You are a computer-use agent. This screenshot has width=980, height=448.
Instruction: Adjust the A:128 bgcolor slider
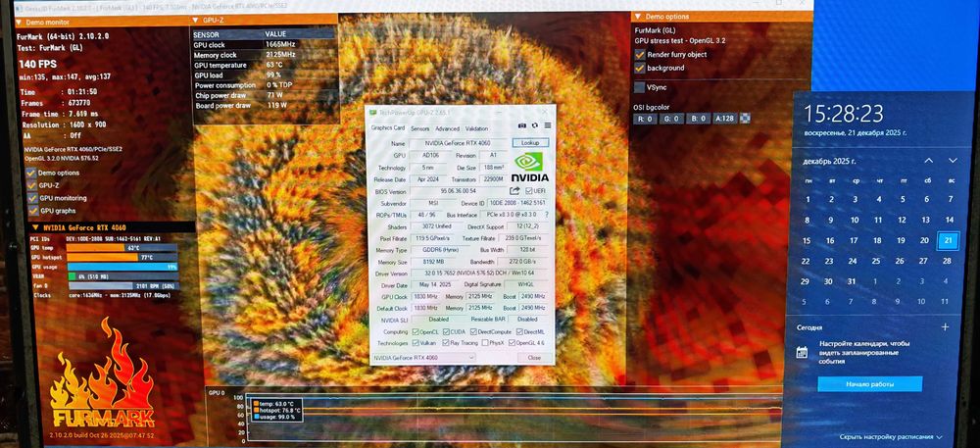coord(725,119)
